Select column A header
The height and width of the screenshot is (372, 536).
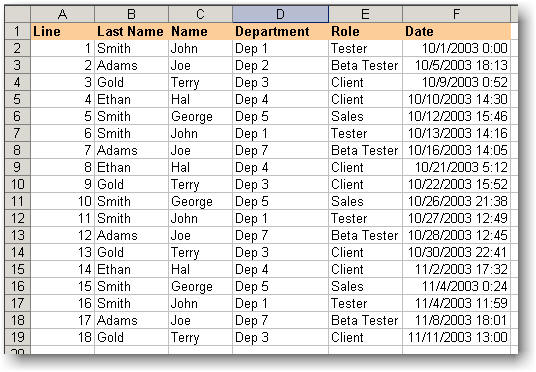pyautogui.click(x=62, y=14)
